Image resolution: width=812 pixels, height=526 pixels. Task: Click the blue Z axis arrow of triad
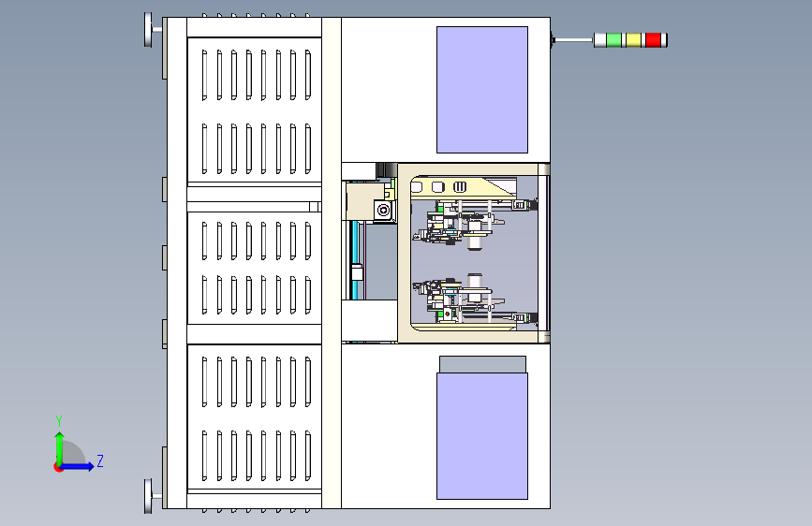(x=78, y=466)
